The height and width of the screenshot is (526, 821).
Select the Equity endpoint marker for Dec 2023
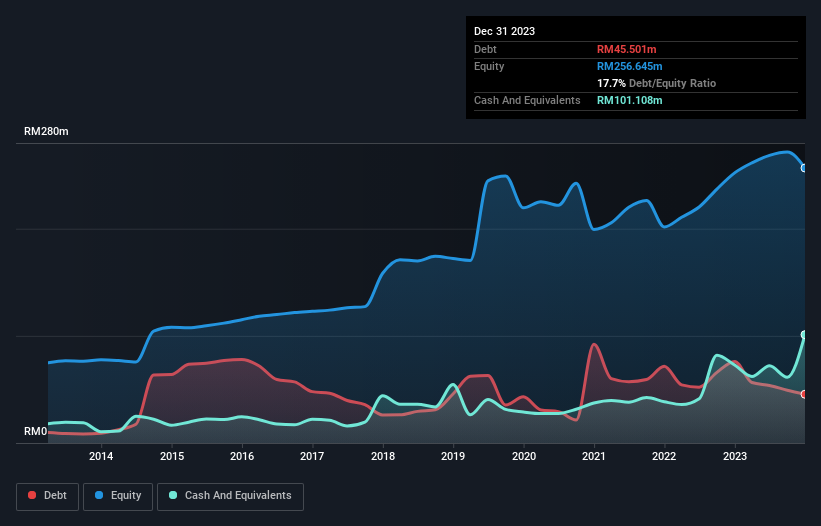click(804, 168)
